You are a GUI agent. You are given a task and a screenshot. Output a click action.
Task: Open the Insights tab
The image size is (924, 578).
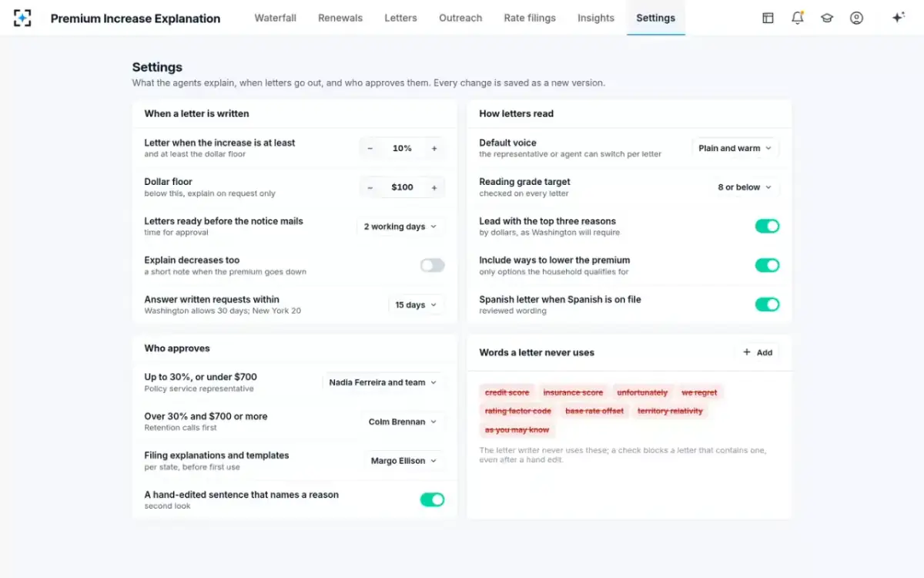pyautogui.click(x=596, y=18)
